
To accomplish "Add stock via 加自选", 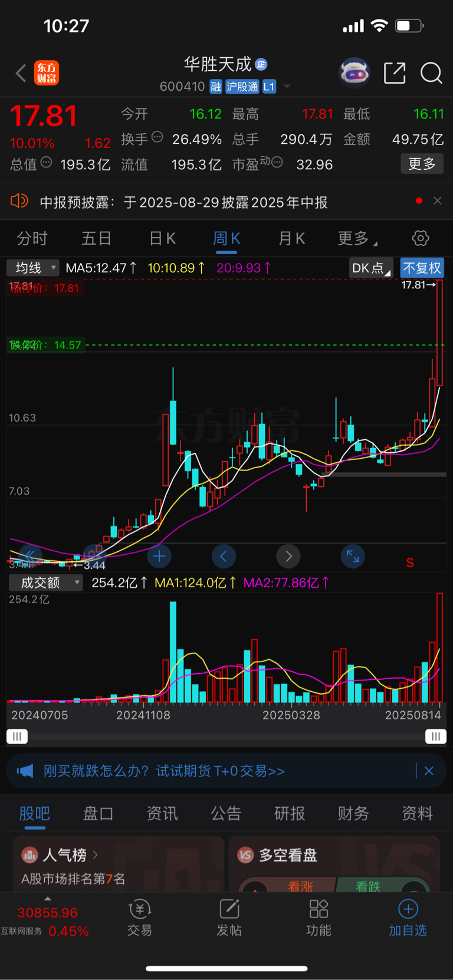I will pyautogui.click(x=408, y=918).
